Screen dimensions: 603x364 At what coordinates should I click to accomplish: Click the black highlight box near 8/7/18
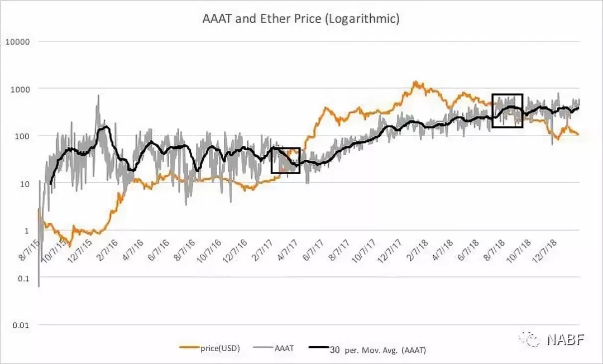tap(508, 111)
